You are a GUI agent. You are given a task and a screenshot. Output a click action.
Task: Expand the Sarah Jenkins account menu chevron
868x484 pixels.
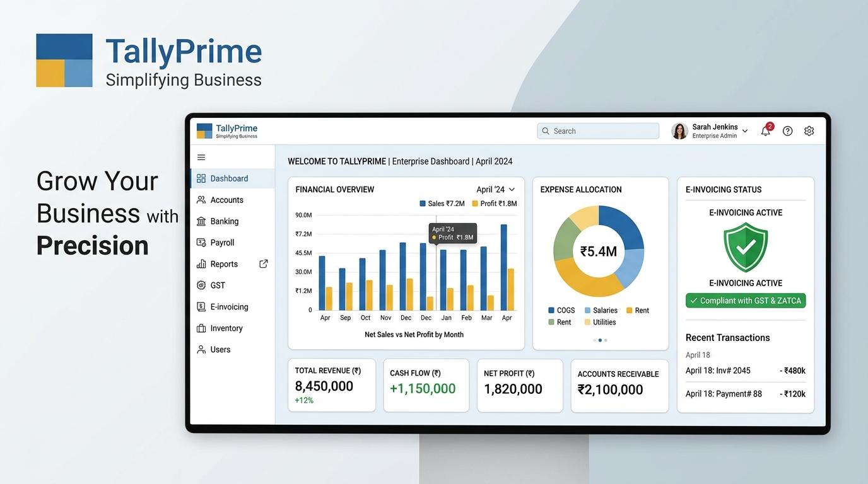point(745,131)
